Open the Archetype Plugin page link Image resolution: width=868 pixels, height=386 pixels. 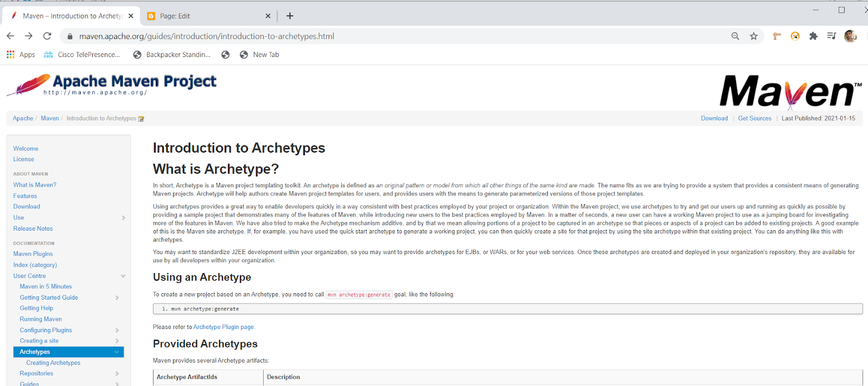(224, 327)
